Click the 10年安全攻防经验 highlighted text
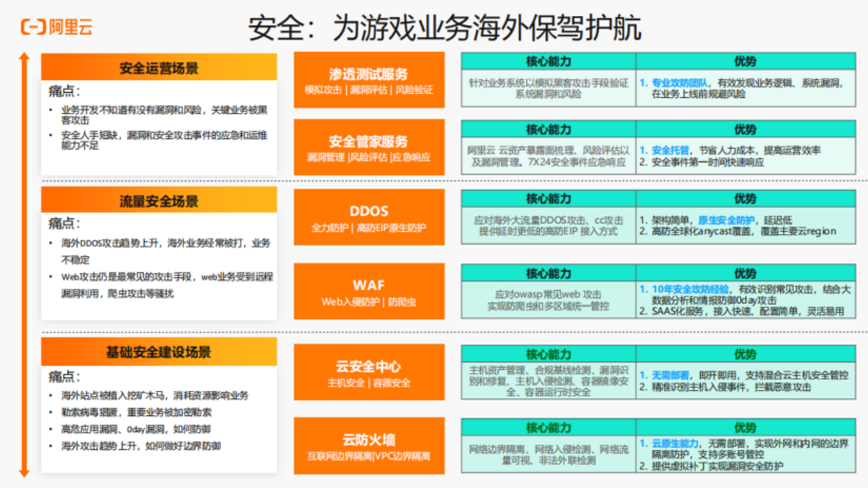Screen dimensions: 868x488 (688, 289)
